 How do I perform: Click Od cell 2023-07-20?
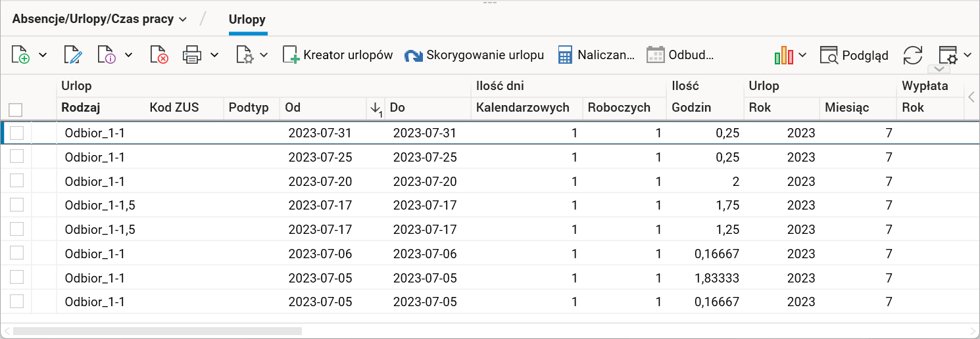click(320, 182)
